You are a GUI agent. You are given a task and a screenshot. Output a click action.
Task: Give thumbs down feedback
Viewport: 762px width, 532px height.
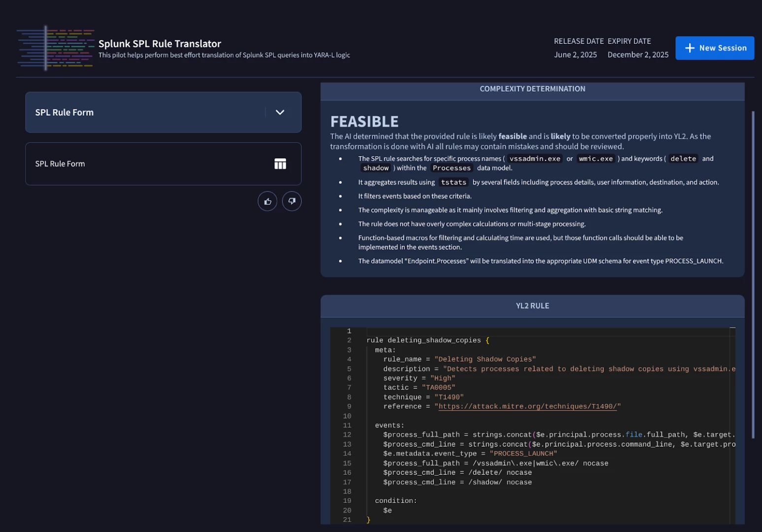(292, 201)
